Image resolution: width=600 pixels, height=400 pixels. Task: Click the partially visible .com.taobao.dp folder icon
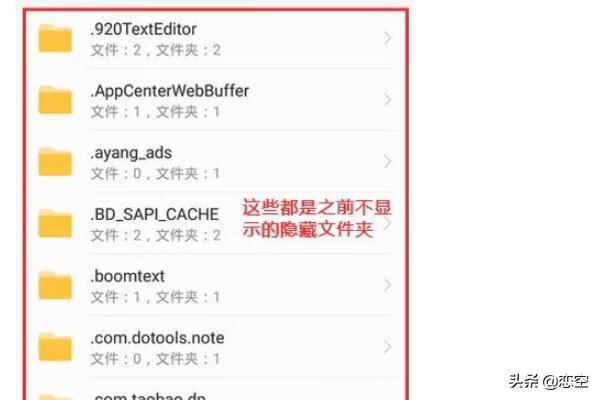(x=55, y=397)
